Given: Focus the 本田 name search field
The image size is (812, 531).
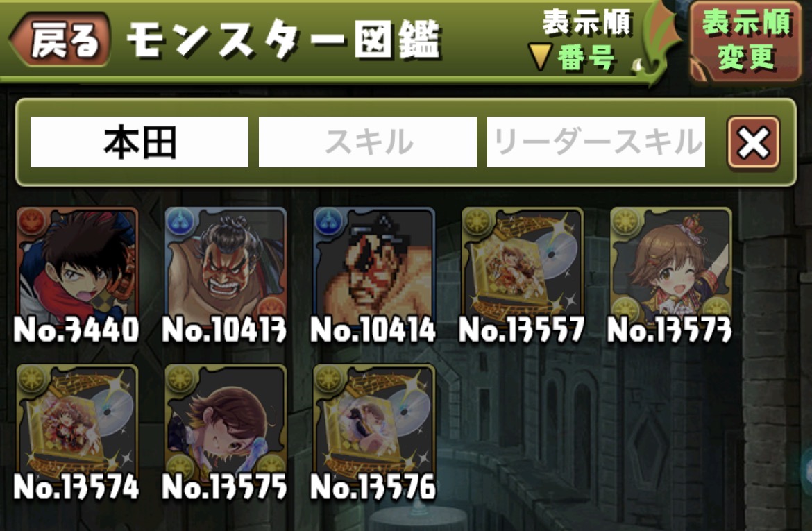Looking at the screenshot, I should coord(139,142).
